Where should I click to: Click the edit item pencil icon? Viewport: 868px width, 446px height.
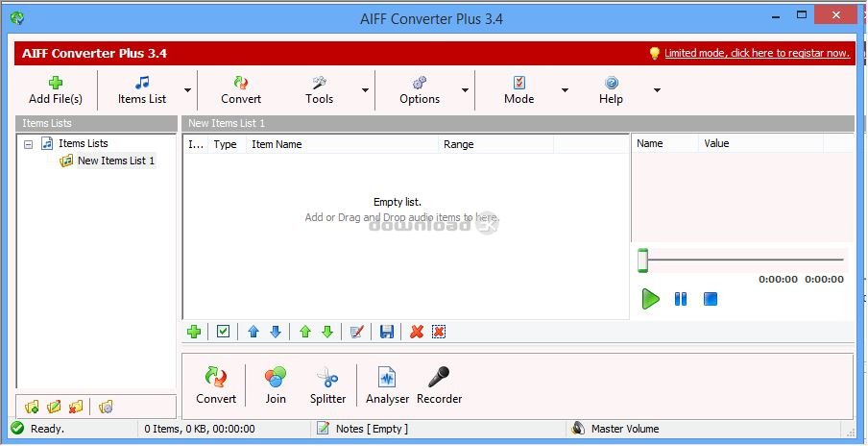pos(357,332)
